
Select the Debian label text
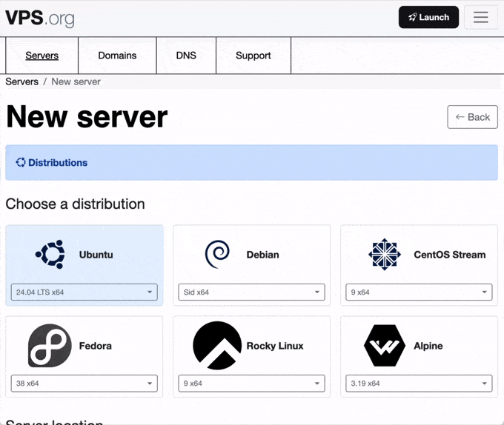click(262, 255)
